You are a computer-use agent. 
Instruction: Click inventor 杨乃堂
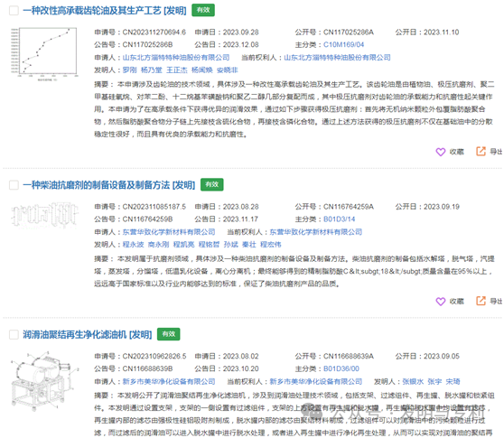152,70
